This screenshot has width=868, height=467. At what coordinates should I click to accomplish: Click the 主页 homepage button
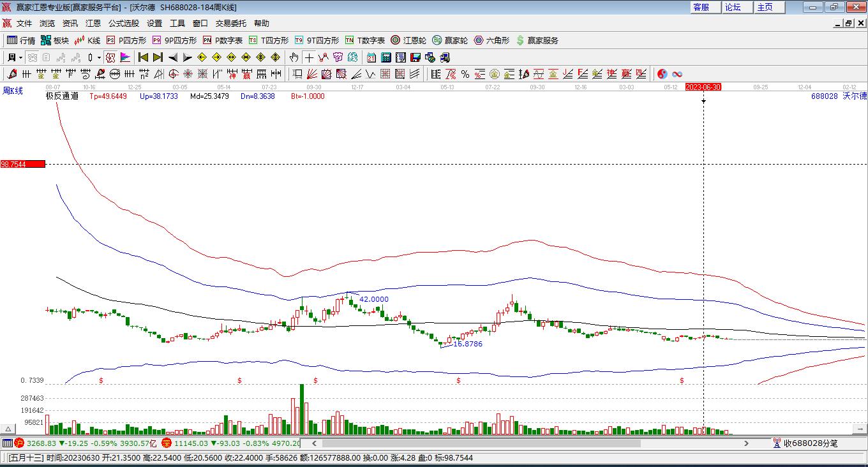click(769, 7)
